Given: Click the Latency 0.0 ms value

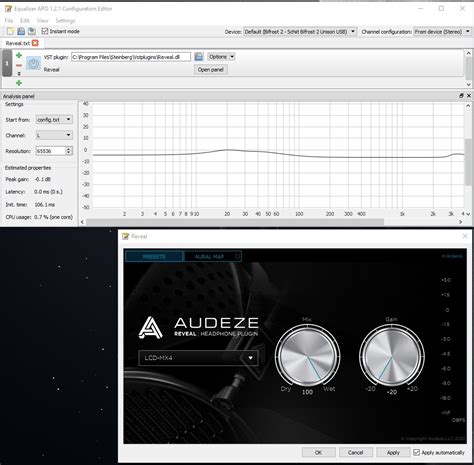Looking at the screenshot, I should tap(48, 192).
